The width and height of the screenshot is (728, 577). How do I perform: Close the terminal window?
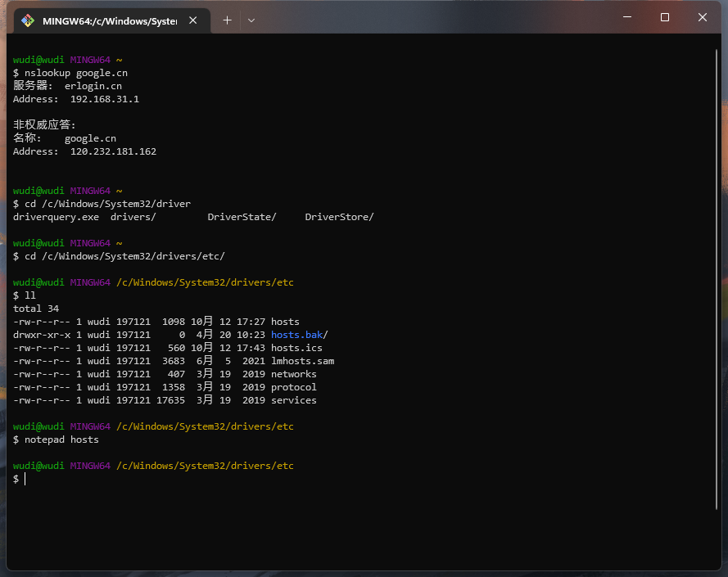click(x=703, y=17)
